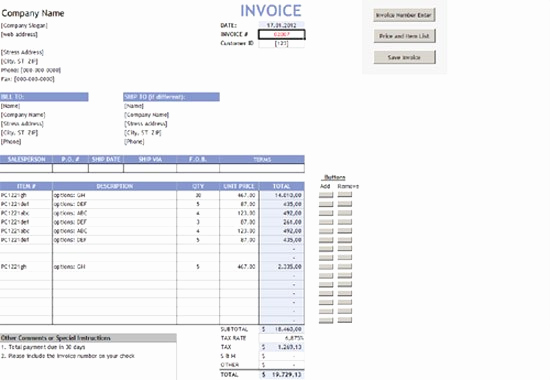
Task: Select the quantity cell showing 30
Action: click(x=198, y=195)
